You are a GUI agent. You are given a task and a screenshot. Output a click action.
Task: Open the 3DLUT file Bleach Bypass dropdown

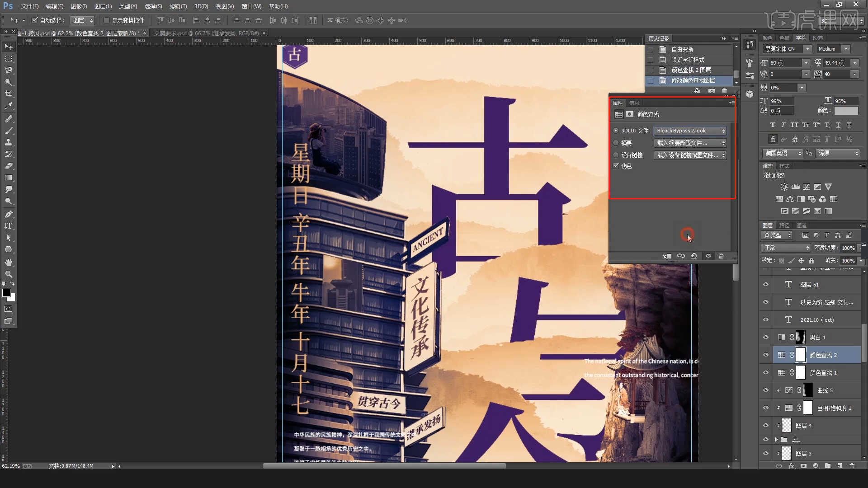click(690, 131)
